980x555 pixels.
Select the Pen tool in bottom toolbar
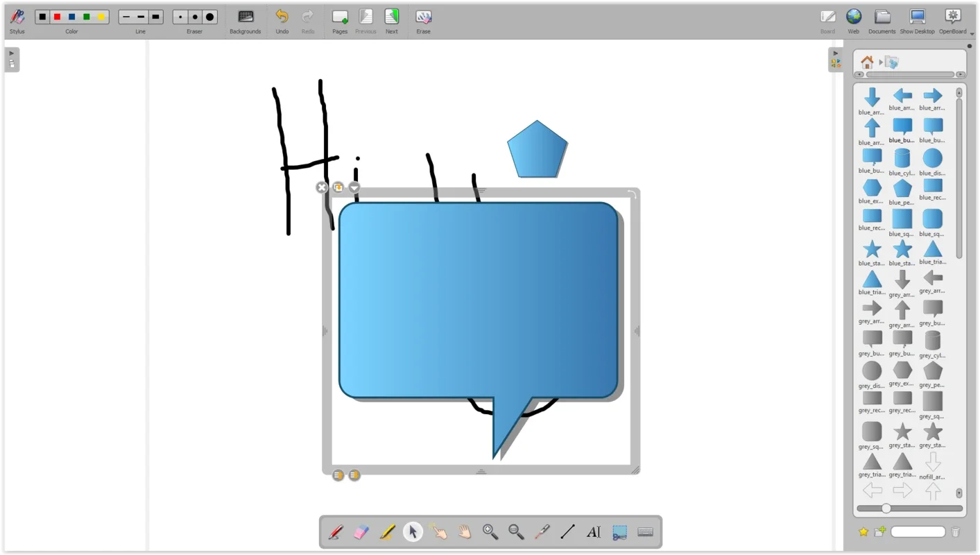(336, 532)
